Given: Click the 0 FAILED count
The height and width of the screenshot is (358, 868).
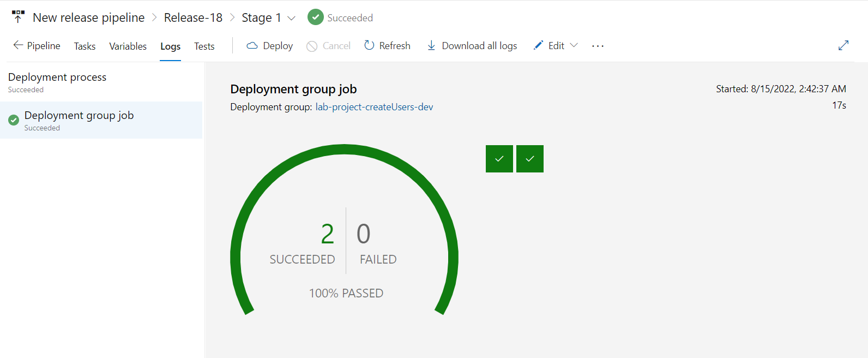Looking at the screenshot, I should (378, 243).
